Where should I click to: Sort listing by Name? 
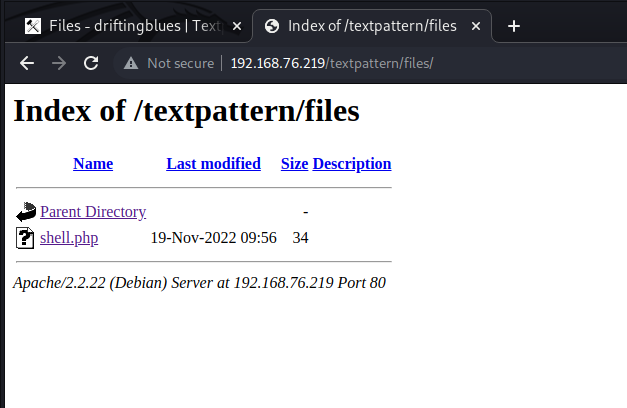pyautogui.click(x=93, y=164)
